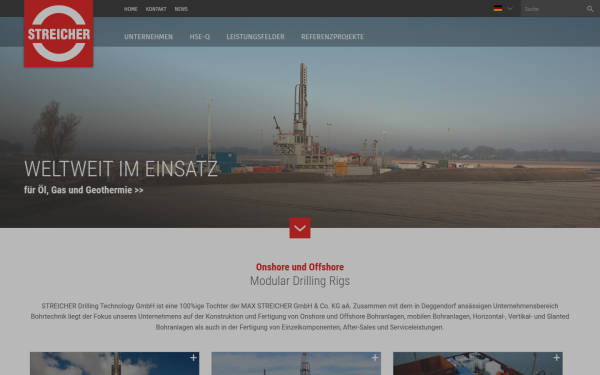Open the REFERENZPROJEKTE menu
The width and height of the screenshot is (600, 375).
[332, 37]
